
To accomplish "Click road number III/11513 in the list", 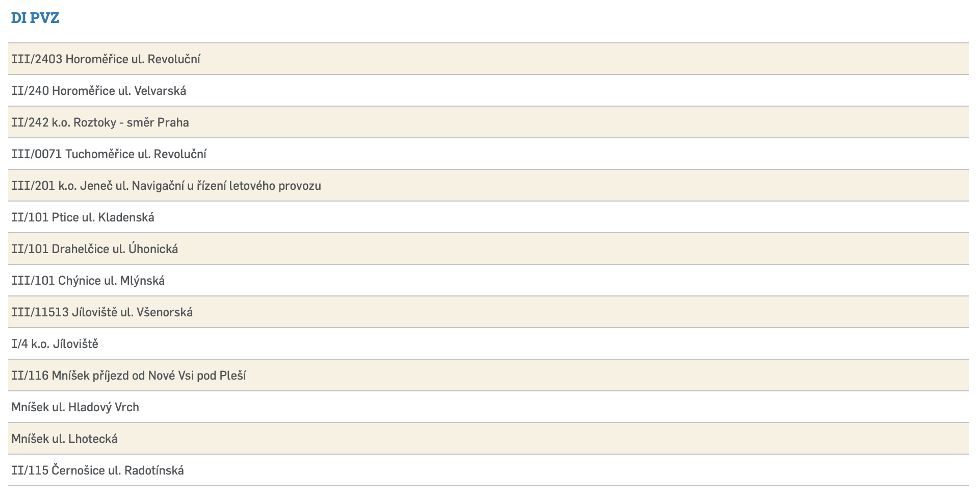I will 40,312.
